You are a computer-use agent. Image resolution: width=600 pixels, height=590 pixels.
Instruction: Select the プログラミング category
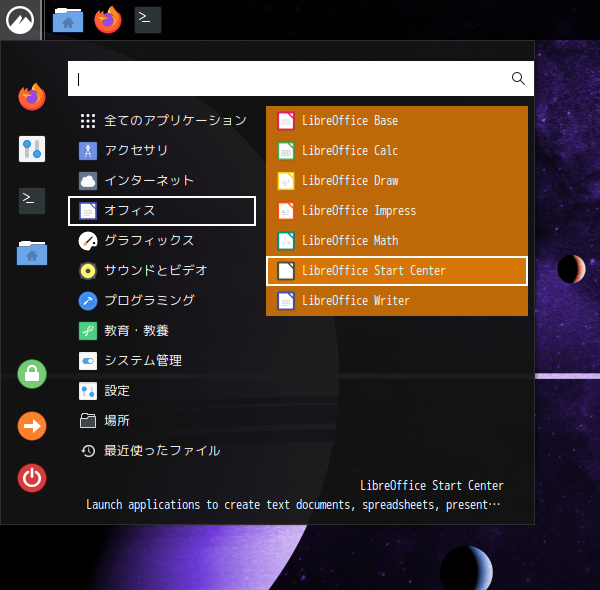162,301
